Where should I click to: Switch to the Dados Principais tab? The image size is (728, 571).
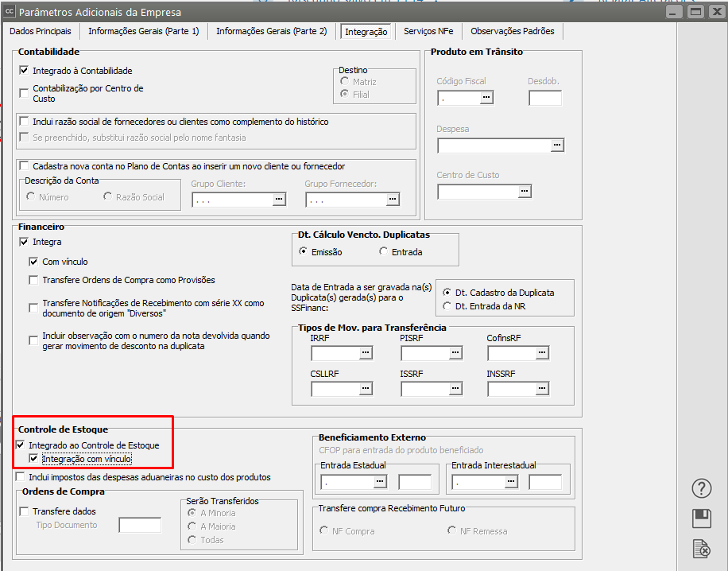tap(40, 31)
